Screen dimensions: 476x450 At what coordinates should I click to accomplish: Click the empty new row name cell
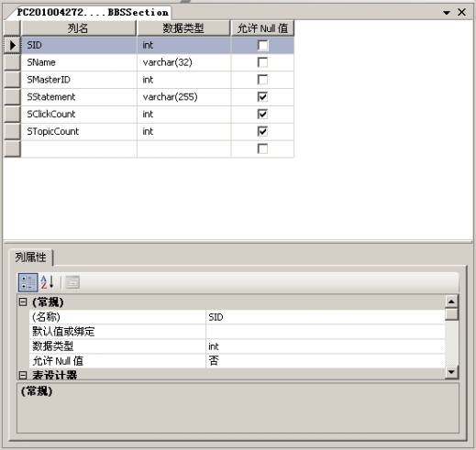coord(79,148)
